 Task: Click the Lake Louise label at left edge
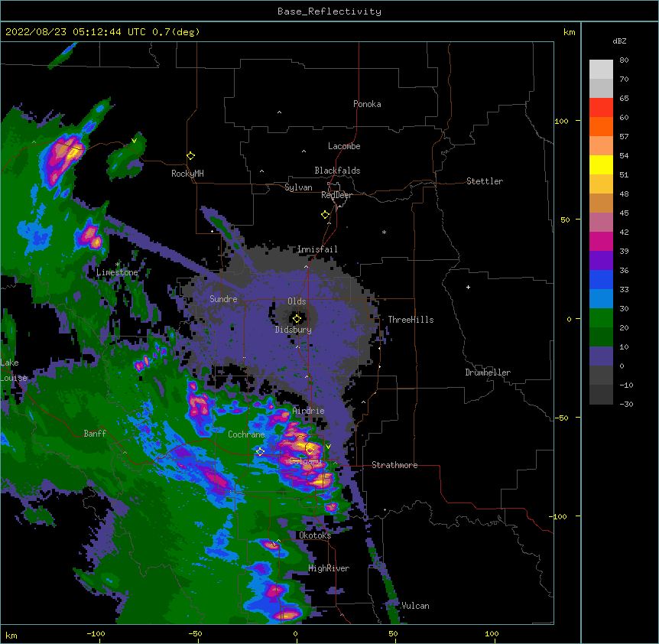pos(14,370)
